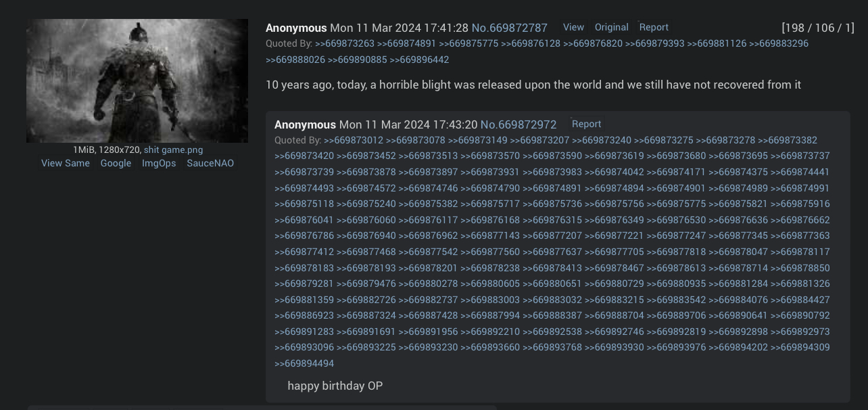Open the quoted reply >>669894494
Viewport: 868px width, 410px height.
pos(304,363)
